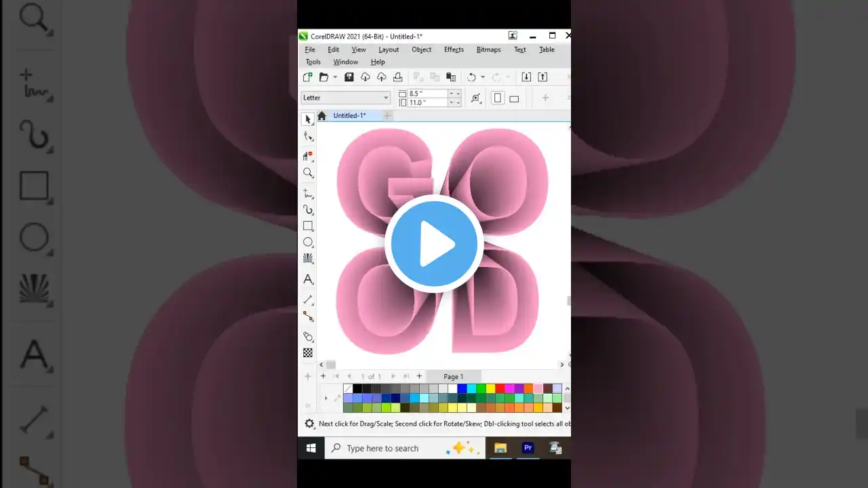Set page to portrait orientation
This screenshot has height=488, width=868.
pos(498,98)
